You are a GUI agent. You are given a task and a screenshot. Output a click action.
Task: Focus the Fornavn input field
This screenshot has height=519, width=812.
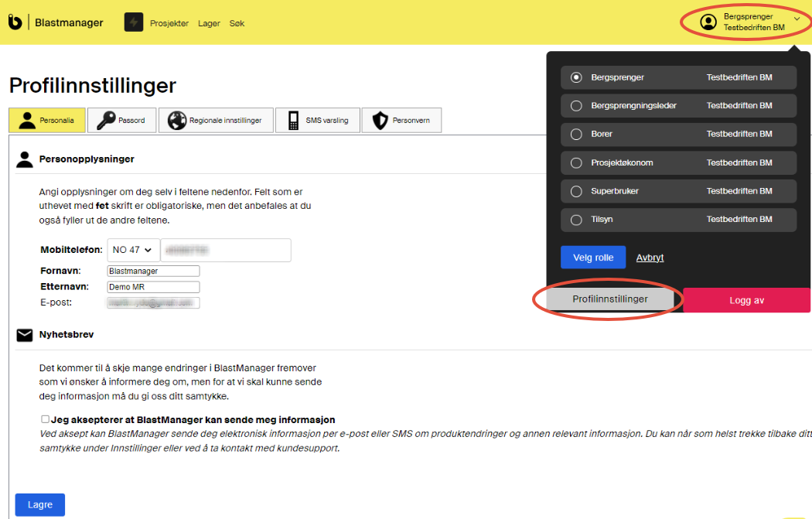[153, 271]
